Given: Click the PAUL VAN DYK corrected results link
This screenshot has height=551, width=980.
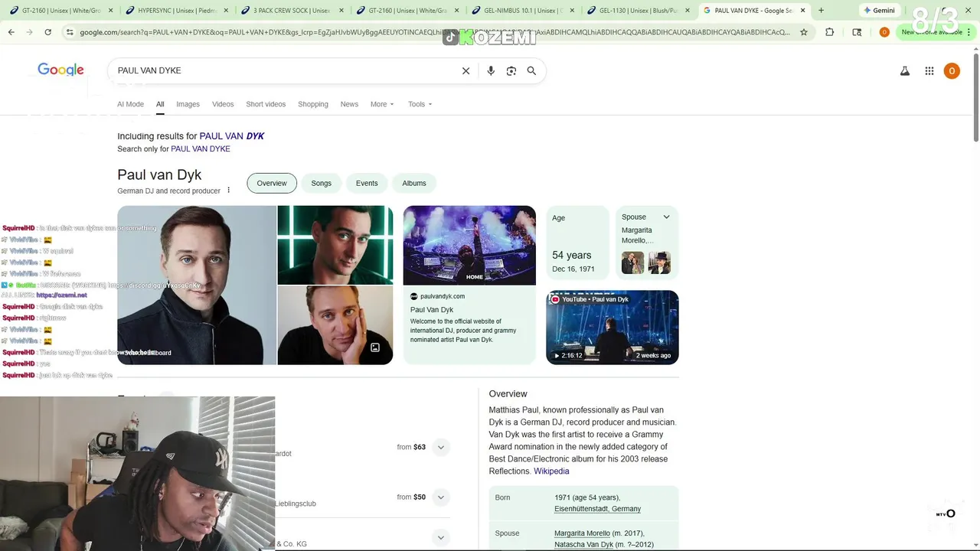Looking at the screenshot, I should click(232, 136).
